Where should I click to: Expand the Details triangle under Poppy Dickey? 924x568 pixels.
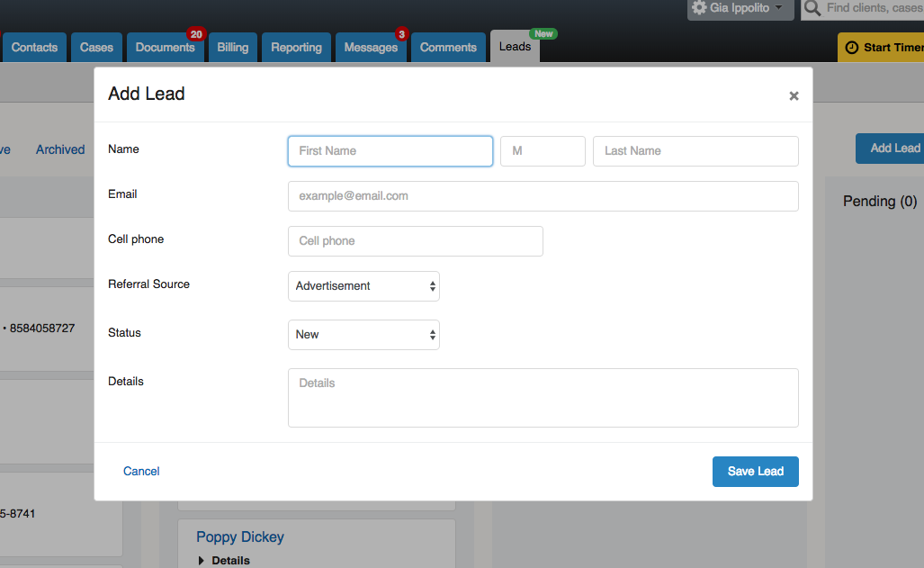click(x=202, y=561)
